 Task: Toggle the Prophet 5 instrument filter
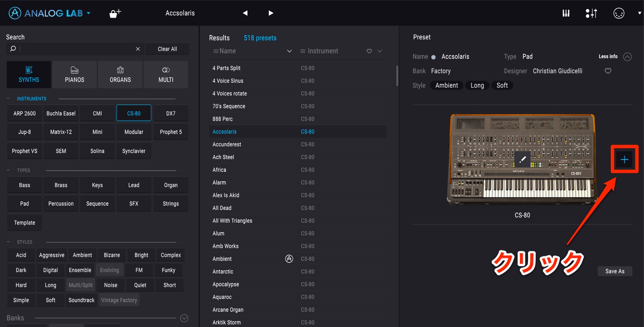[171, 132]
